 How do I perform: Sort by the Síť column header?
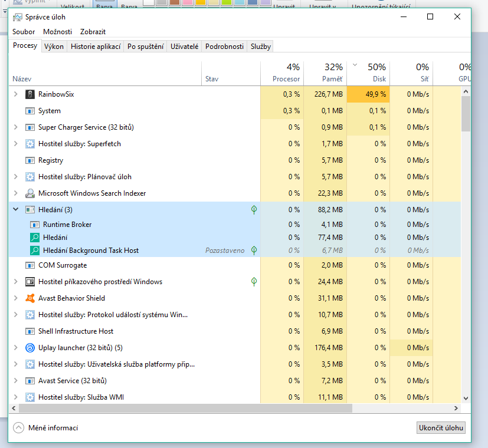click(411, 73)
